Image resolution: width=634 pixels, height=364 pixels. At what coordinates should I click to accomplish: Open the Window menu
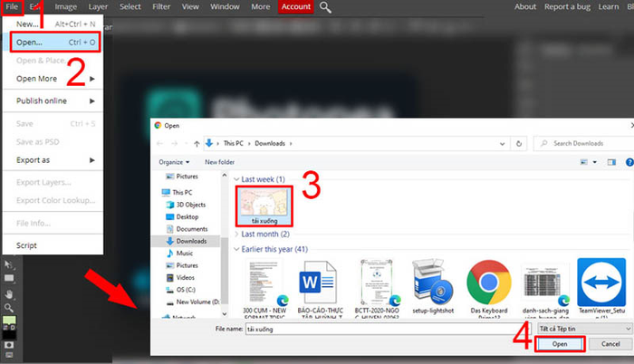pos(225,7)
